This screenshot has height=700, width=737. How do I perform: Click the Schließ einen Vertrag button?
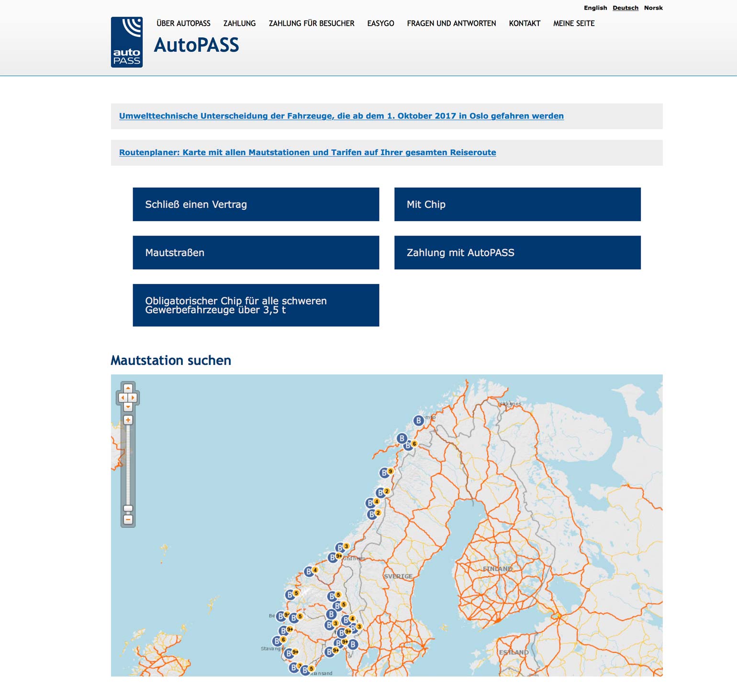pos(256,204)
